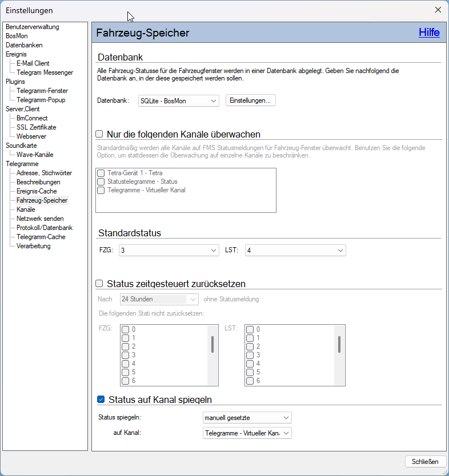Check LST status 4 checkbox
This screenshot has height=476, width=449.
click(x=250, y=364)
